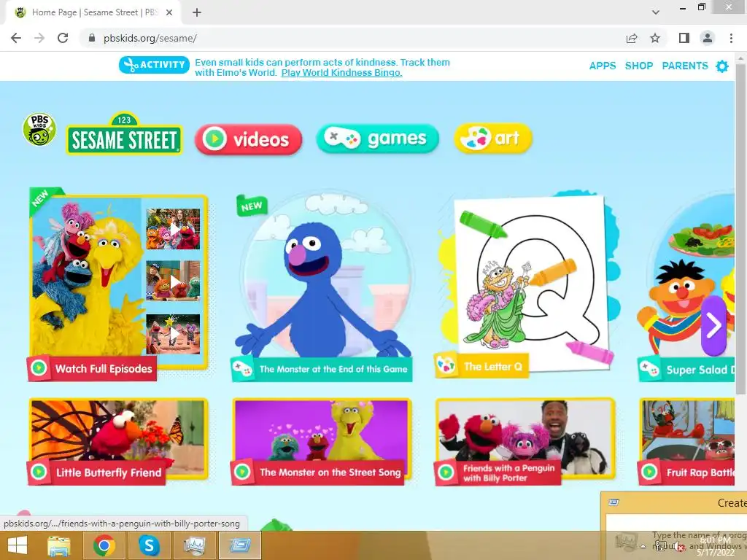
Task: Open the APPS link
Action: click(x=602, y=66)
